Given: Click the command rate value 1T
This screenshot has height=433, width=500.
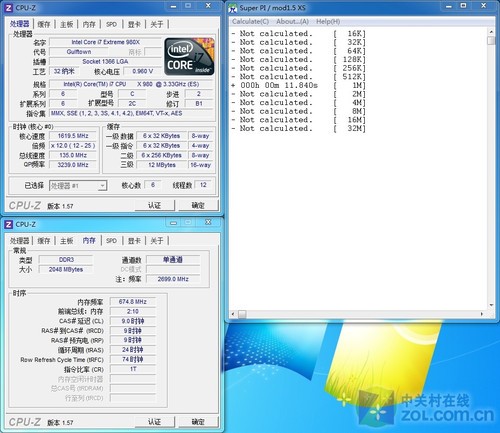Looking at the screenshot, I should (x=133, y=369).
